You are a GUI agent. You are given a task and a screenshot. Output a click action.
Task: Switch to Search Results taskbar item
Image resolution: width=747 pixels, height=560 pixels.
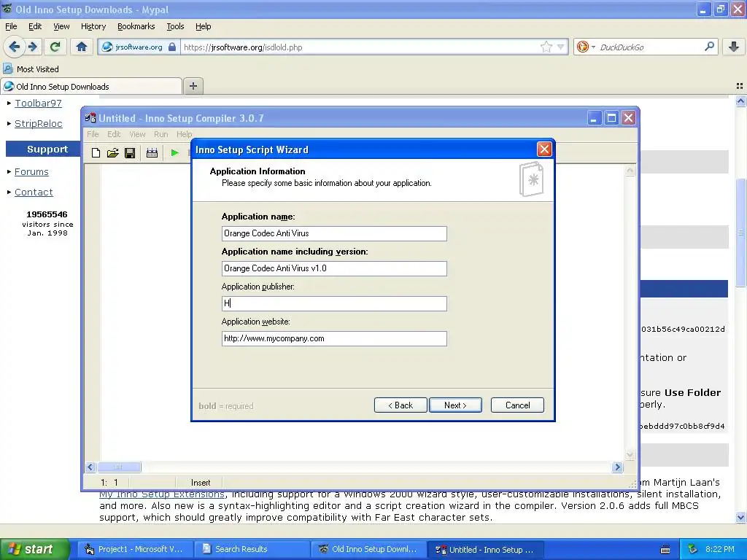(x=252, y=549)
